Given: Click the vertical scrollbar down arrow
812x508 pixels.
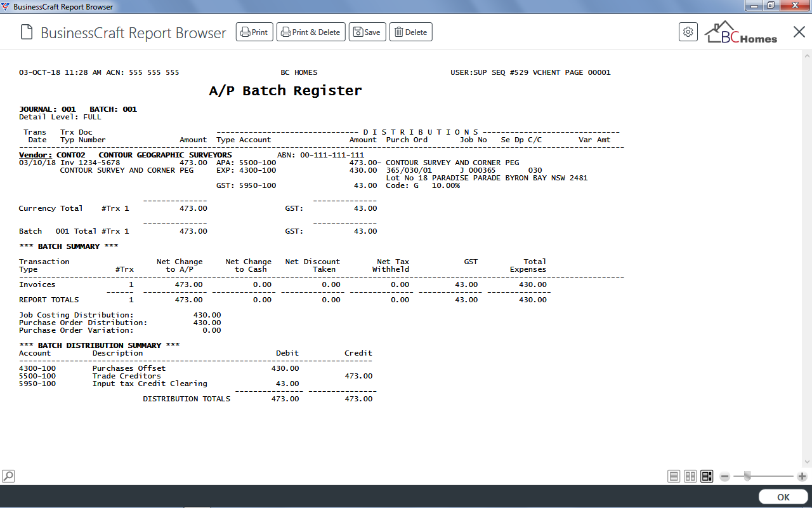Looking at the screenshot, I should click(807, 462).
